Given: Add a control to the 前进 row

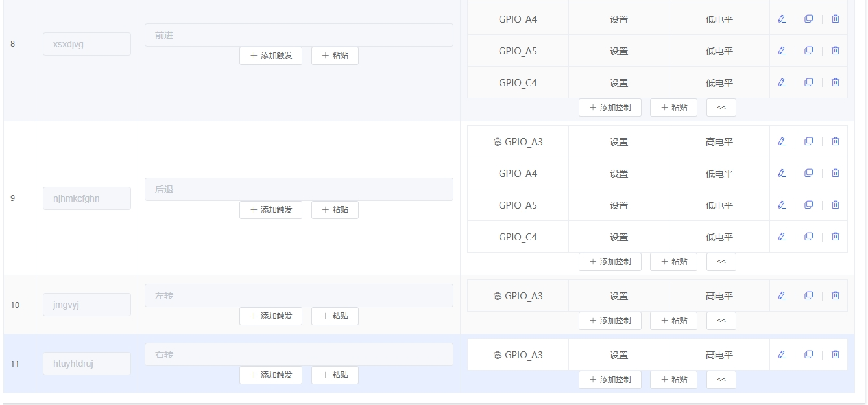Looking at the screenshot, I should [x=610, y=108].
